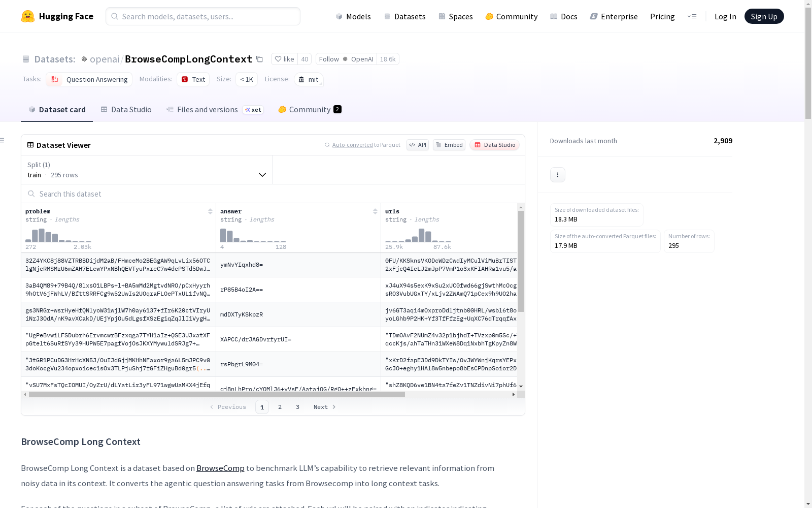This screenshot has width=812, height=508.
Task: Switch to the Data Studio tab
Action: [126, 109]
